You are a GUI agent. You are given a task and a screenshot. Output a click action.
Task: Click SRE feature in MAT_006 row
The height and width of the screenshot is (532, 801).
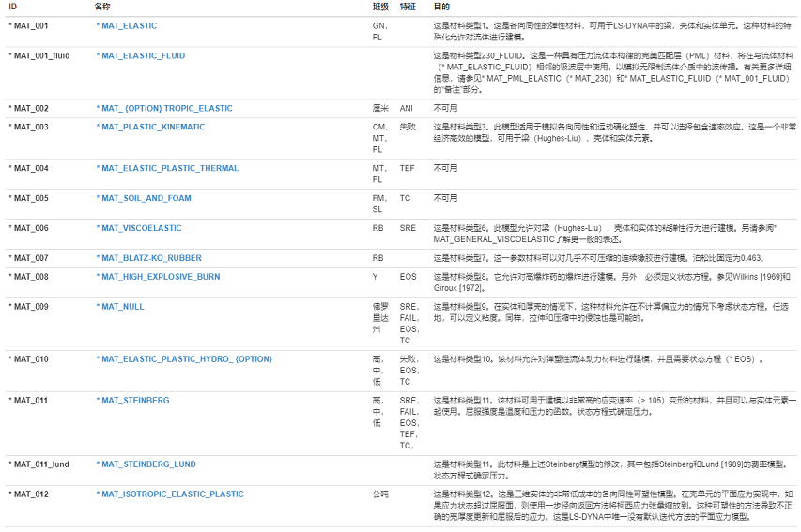408,228
